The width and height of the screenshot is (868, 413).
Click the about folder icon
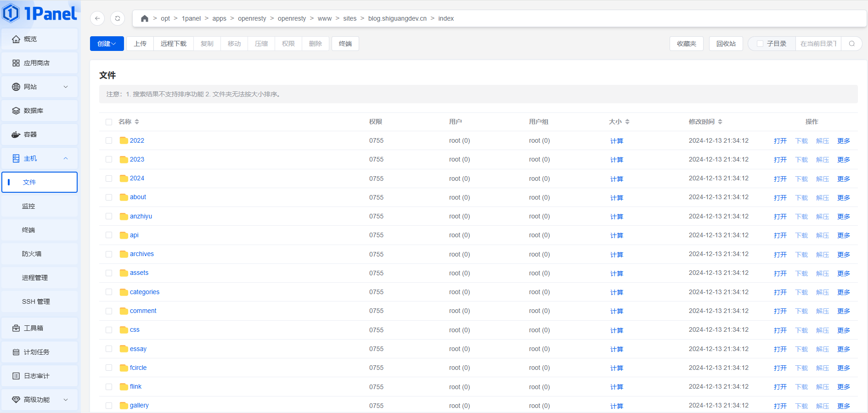point(124,197)
